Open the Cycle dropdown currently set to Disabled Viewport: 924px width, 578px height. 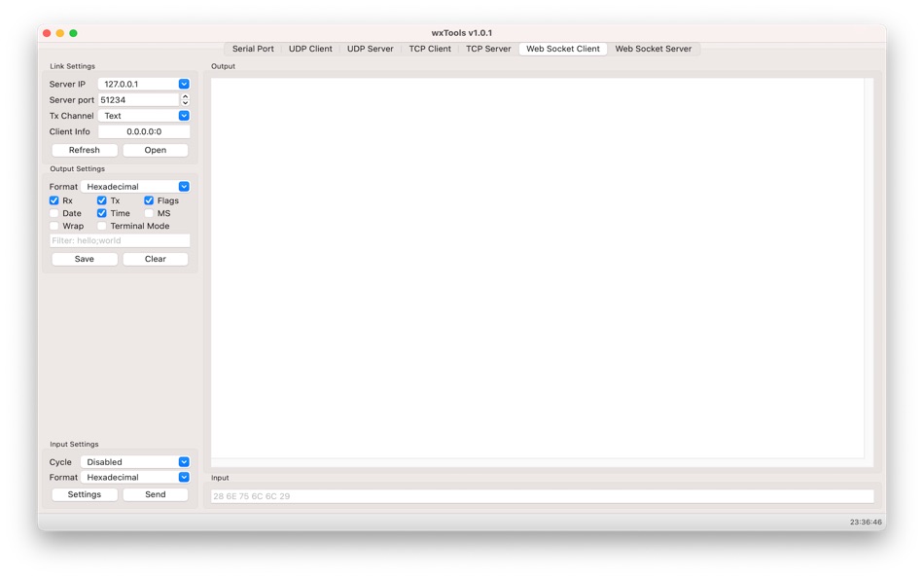(x=185, y=461)
